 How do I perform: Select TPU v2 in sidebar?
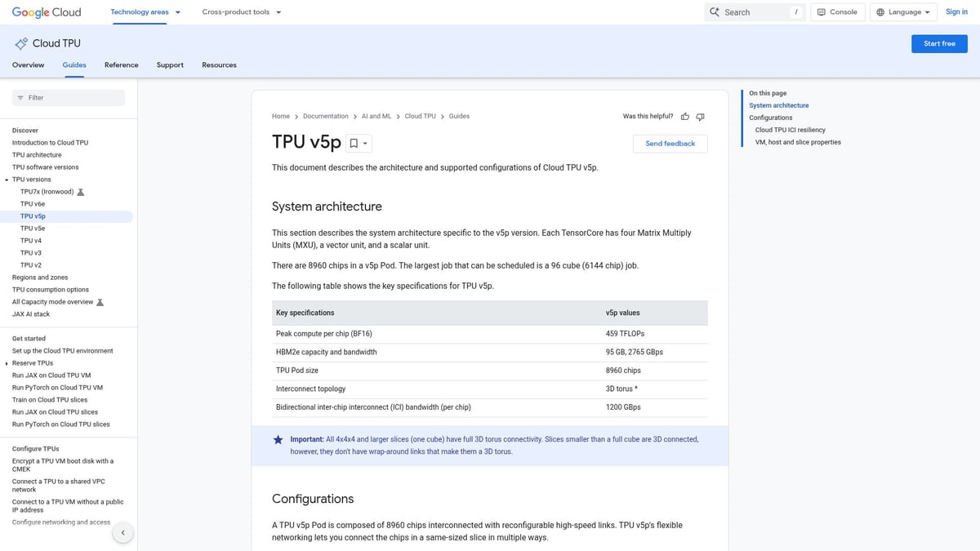[31, 265]
